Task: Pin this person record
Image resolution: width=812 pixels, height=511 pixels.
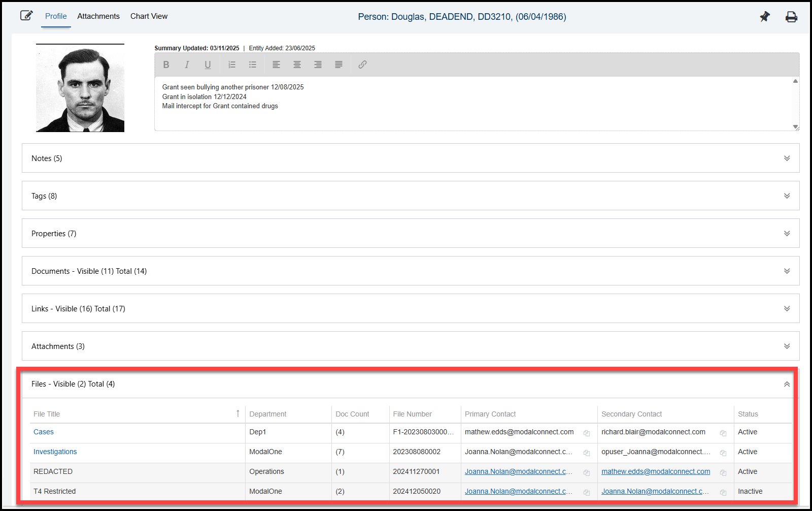Action: click(765, 17)
